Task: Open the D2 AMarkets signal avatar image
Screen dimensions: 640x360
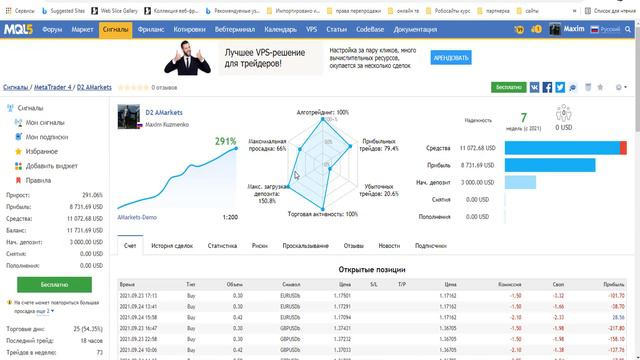Action: point(129,116)
